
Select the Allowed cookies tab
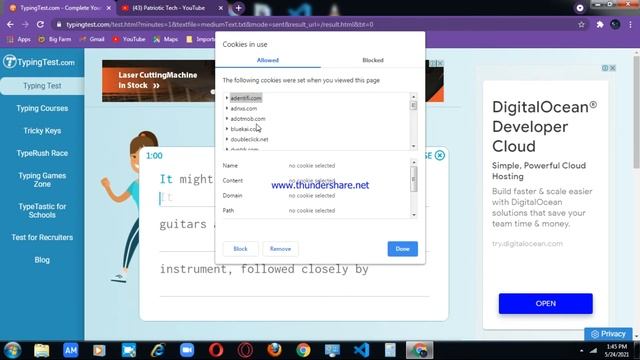(268, 60)
